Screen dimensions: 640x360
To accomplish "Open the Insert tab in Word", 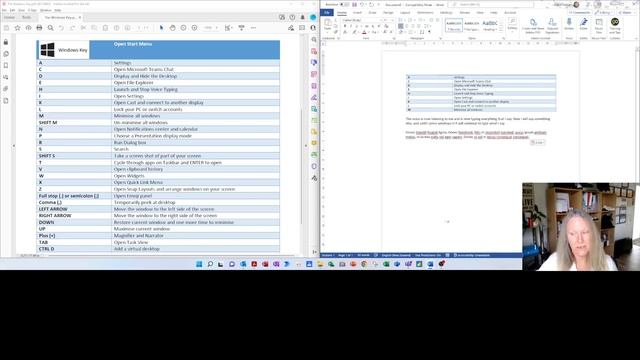I will tap(357, 13).
